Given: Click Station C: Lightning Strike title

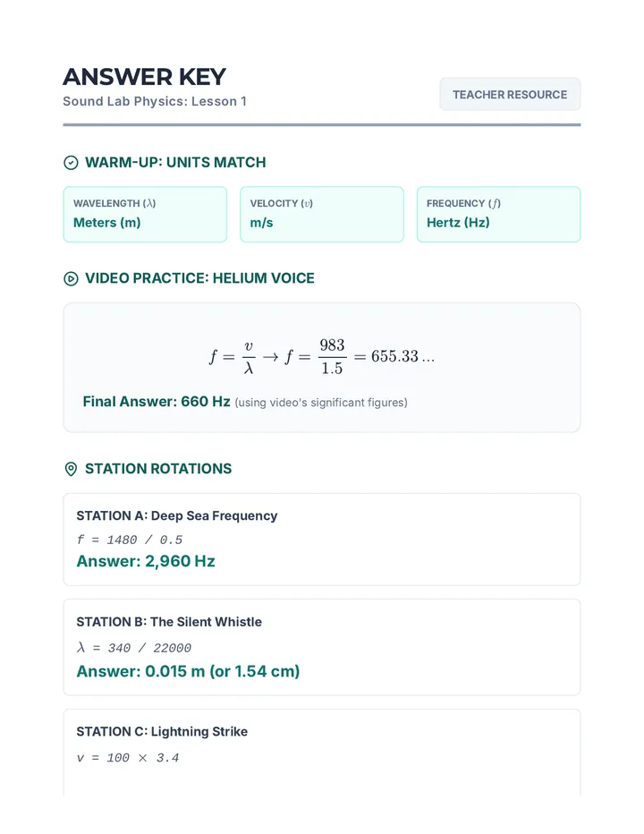Looking at the screenshot, I should point(162,732).
